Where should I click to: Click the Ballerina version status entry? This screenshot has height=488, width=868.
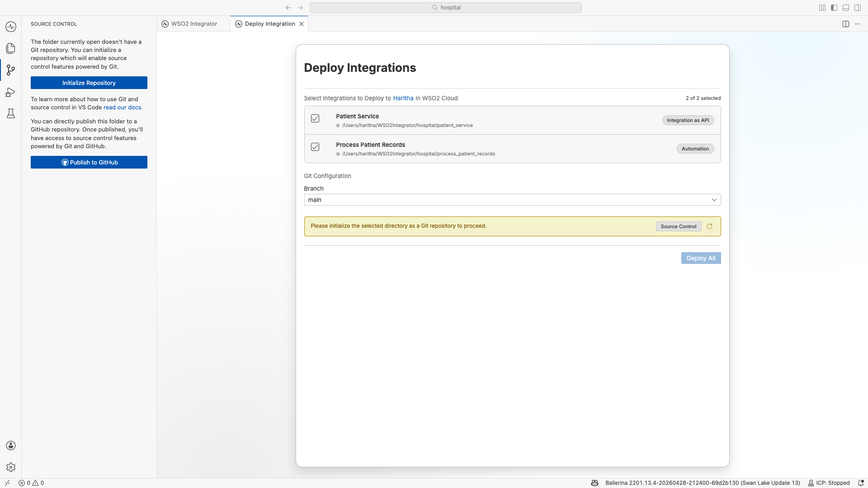(x=703, y=483)
